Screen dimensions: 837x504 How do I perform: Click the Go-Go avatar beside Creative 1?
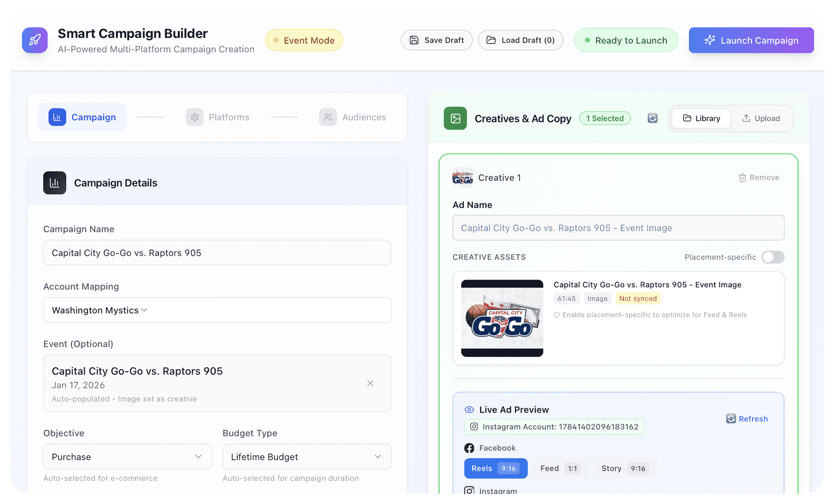(463, 178)
